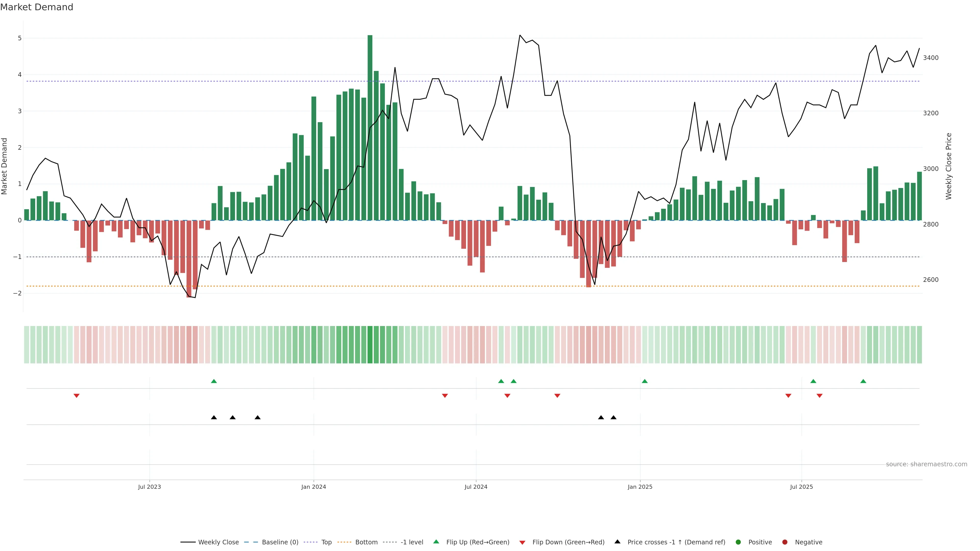
Task: Click the red Negative dot in legend
Action: click(785, 542)
